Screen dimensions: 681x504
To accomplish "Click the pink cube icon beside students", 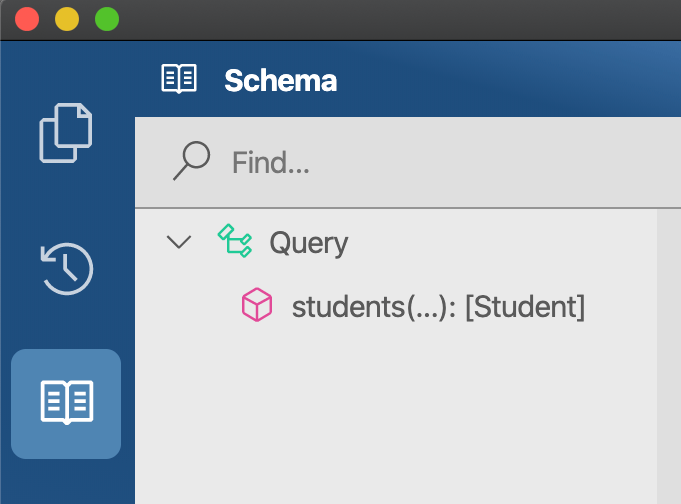I will [x=257, y=306].
